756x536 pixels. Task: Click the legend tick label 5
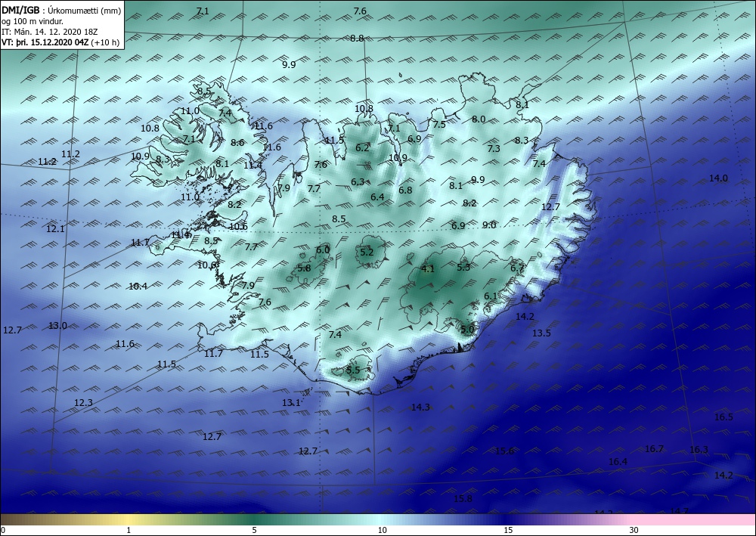pyautogui.click(x=254, y=530)
